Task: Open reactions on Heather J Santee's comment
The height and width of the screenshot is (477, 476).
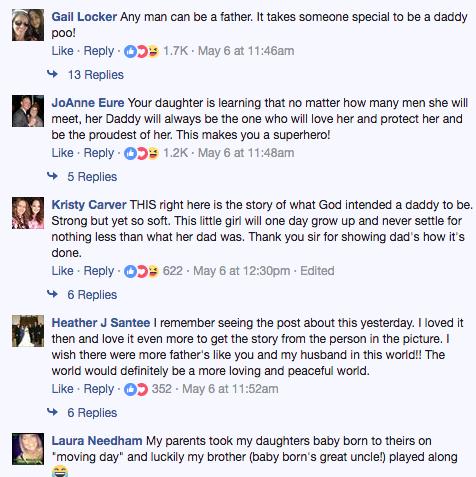Action: pos(136,389)
